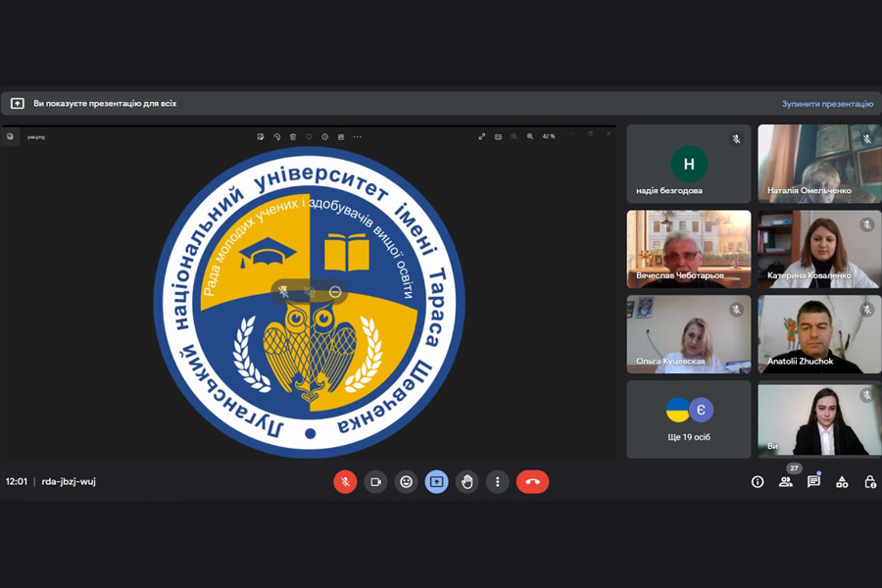This screenshot has width=882, height=588.
Task: Show the participants list panel
Action: [x=785, y=481]
